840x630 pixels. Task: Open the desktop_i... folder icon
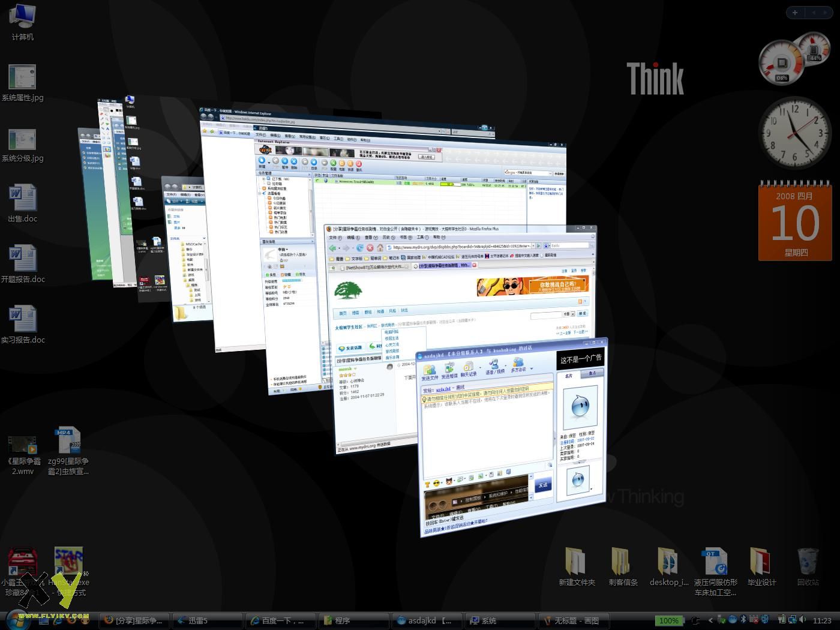669,566
